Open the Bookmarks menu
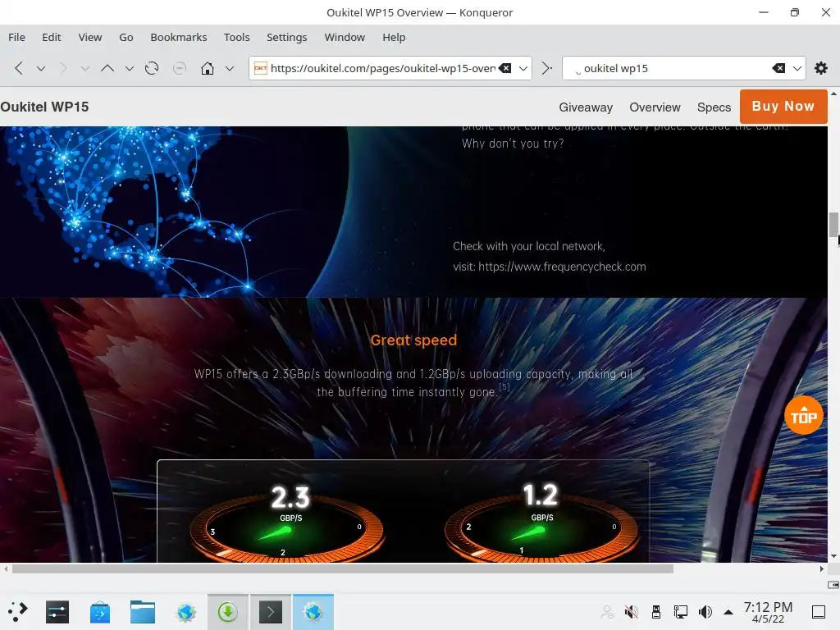840x630 pixels. (178, 38)
